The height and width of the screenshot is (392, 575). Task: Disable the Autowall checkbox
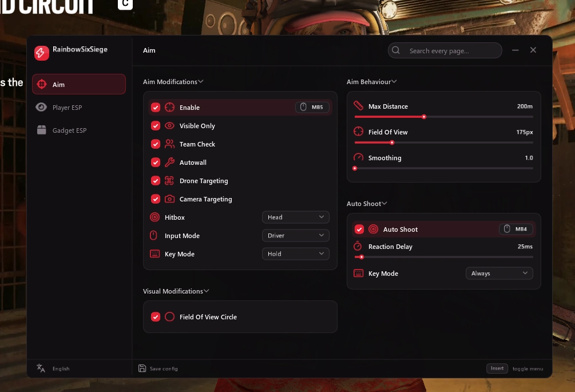[x=156, y=162]
